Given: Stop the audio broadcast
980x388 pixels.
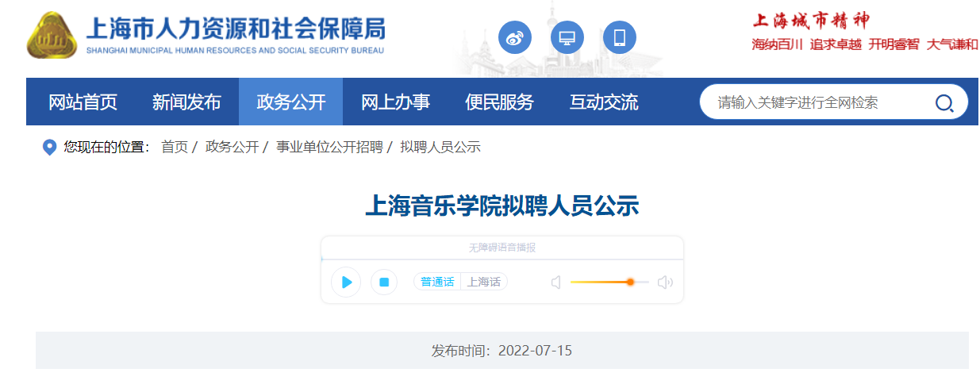Looking at the screenshot, I should coord(384,282).
